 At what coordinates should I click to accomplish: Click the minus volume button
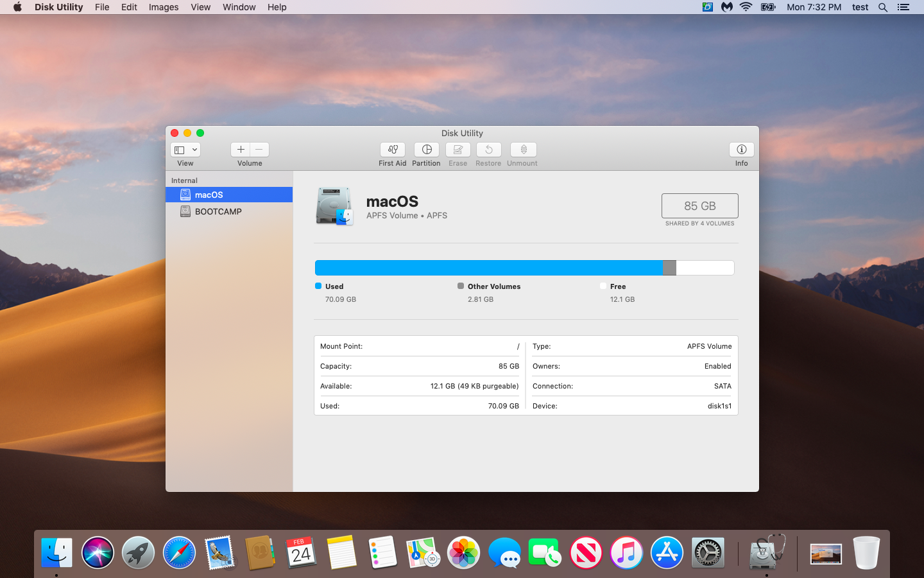(259, 150)
